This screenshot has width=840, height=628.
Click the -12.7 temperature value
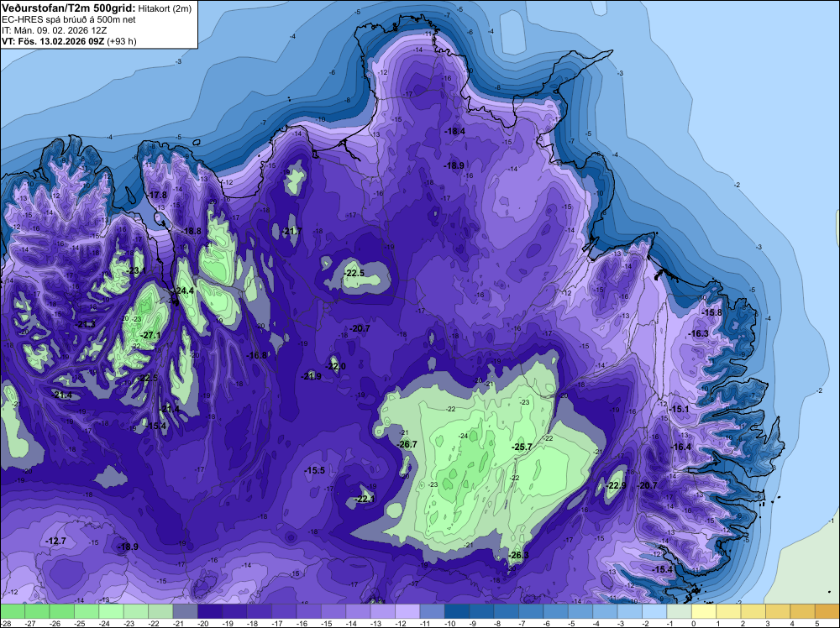tap(55, 542)
